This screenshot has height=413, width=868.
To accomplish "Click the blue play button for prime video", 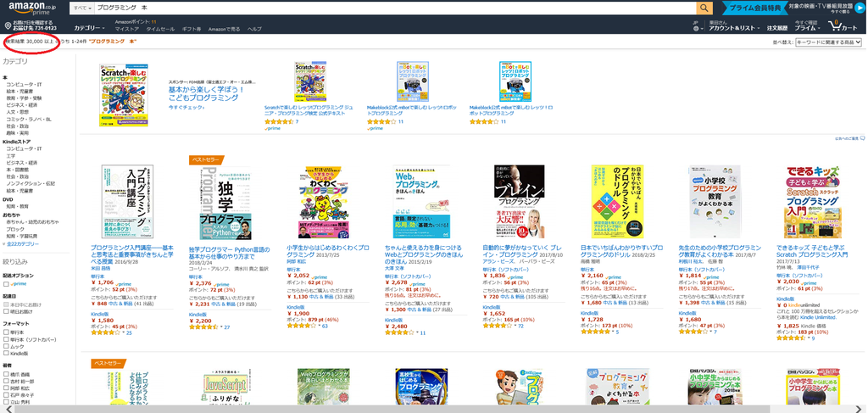I will coord(859,8).
